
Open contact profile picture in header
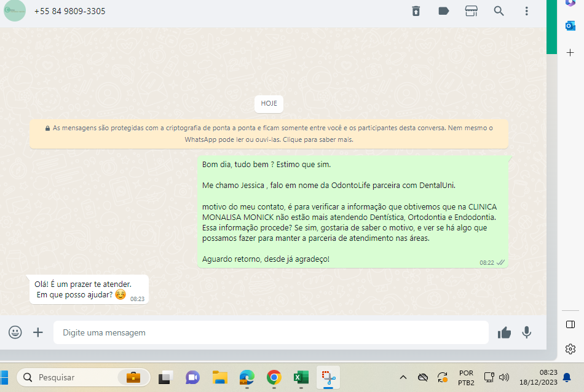pos(15,10)
